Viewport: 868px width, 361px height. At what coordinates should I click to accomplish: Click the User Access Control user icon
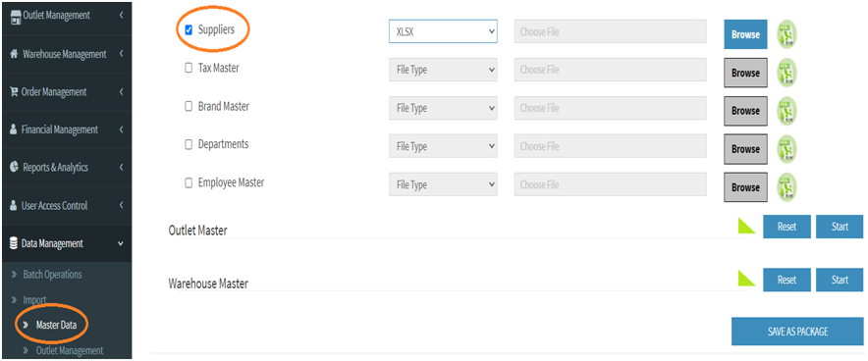pos(14,205)
